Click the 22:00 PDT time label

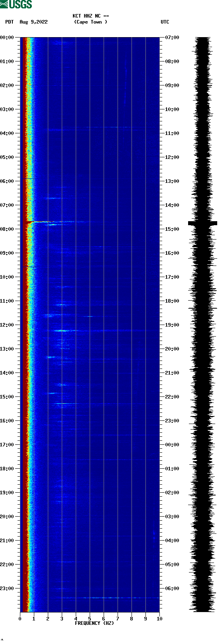(x=7, y=565)
